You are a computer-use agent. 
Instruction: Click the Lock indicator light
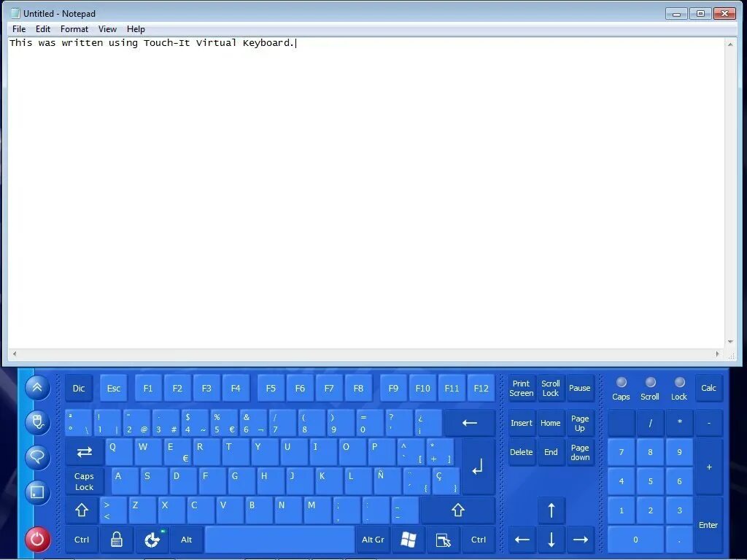pos(679,382)
